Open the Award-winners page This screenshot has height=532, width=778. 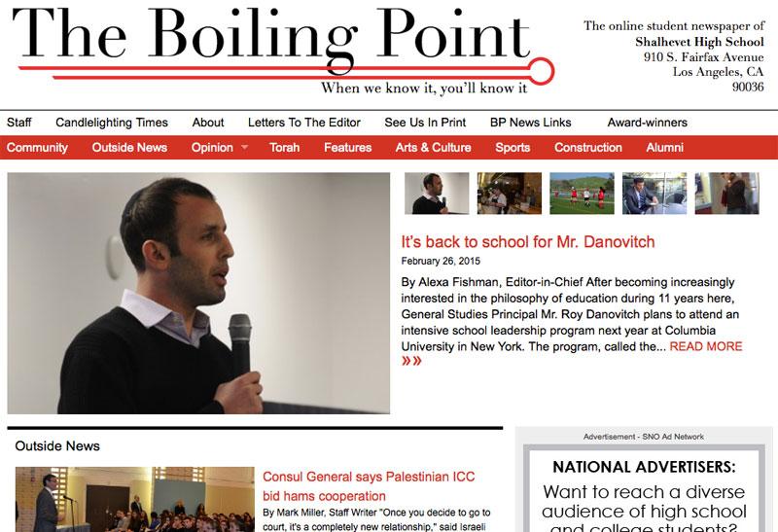[647, 123]
